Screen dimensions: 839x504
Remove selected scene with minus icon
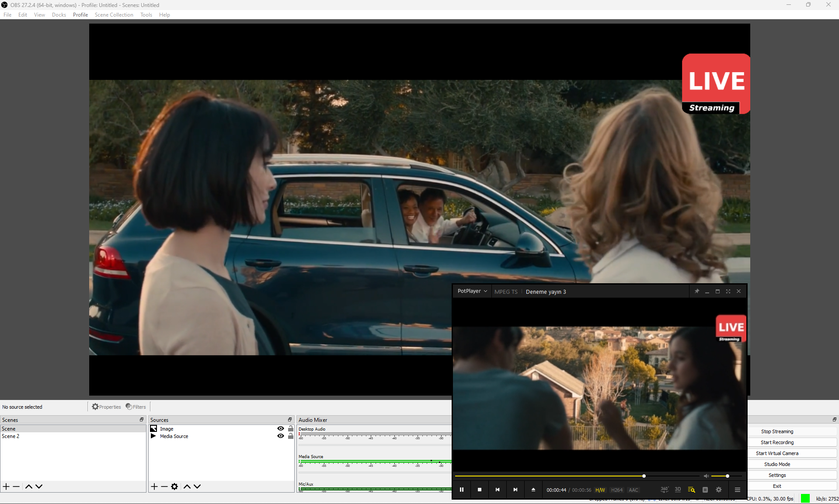click(x=16, y=487)
